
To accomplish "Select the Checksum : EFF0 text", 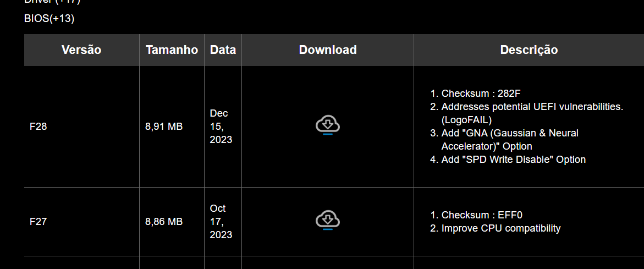I will 482,215.
